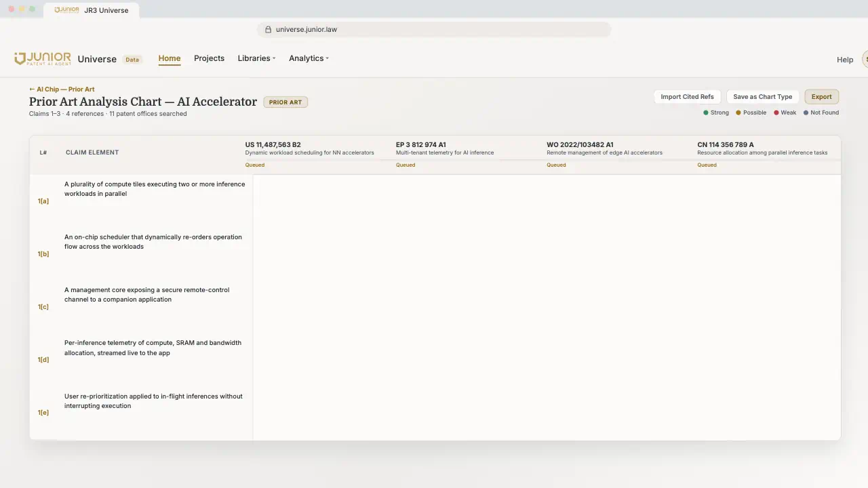
Task: Click the PRIOR ART badge
Action: 285,102
